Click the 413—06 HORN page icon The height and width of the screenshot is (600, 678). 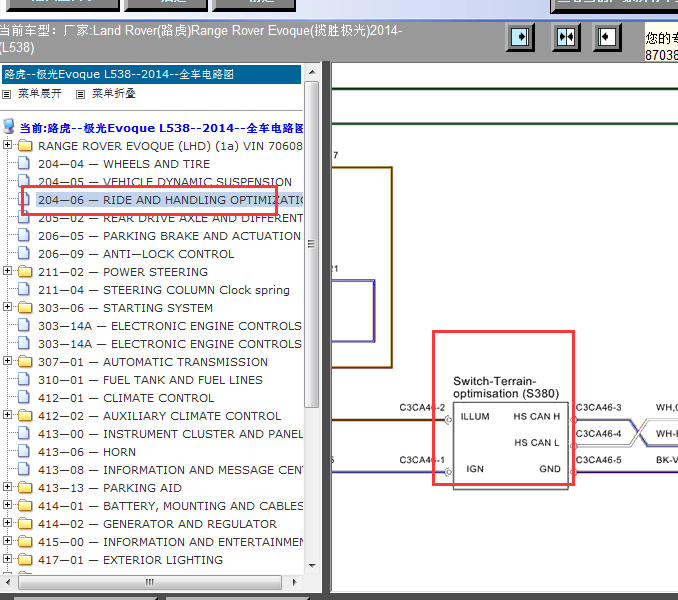coord(24,451)
